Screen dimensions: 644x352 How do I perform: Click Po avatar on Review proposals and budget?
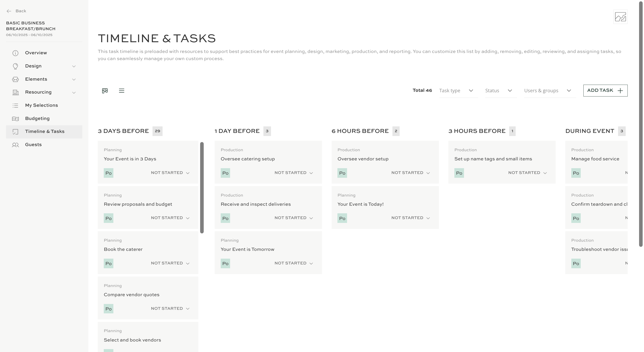pyautogui.click(x=108, y=218)
